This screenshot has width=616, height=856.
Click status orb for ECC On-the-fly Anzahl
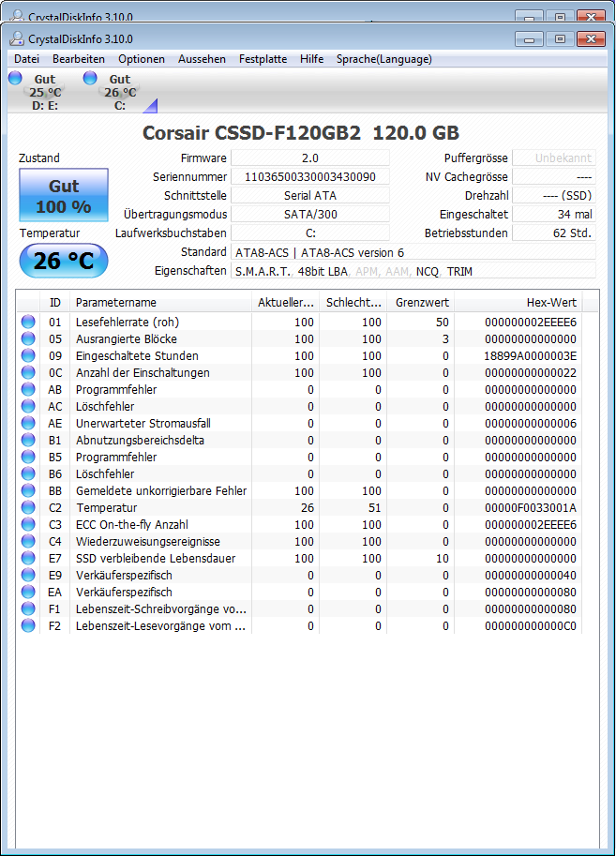[x=28, y=525]
